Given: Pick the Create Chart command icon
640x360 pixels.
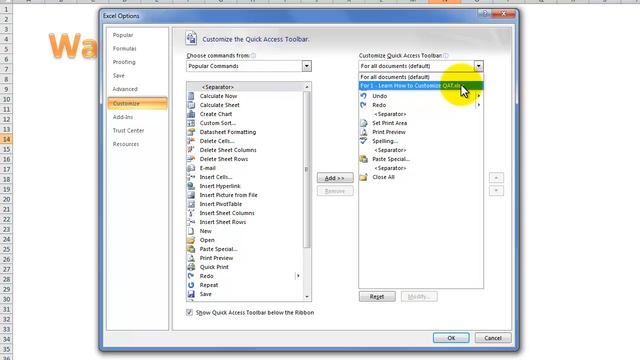Looking at the screenshot, I should tap(191, 114).
